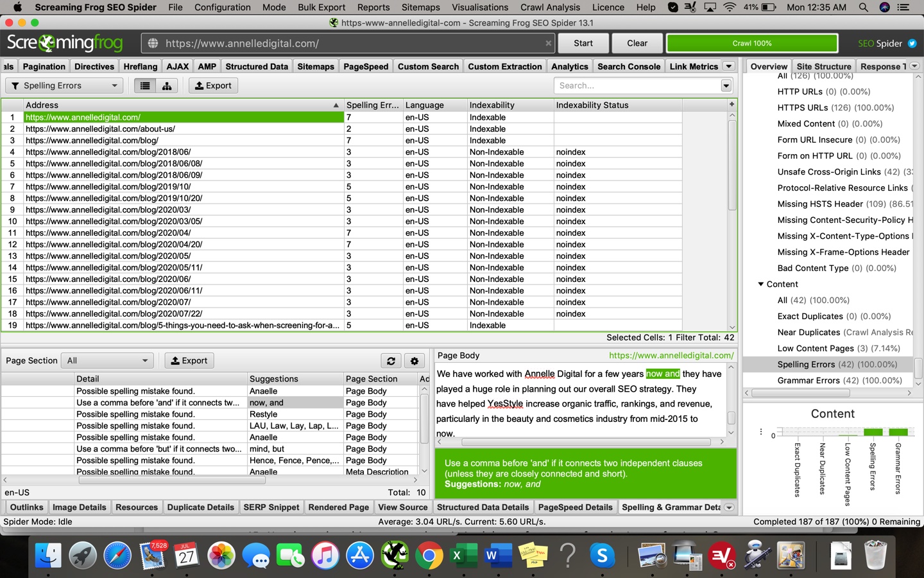Launch Safari from the dock
924x578 pixels.
coord(117,556)
